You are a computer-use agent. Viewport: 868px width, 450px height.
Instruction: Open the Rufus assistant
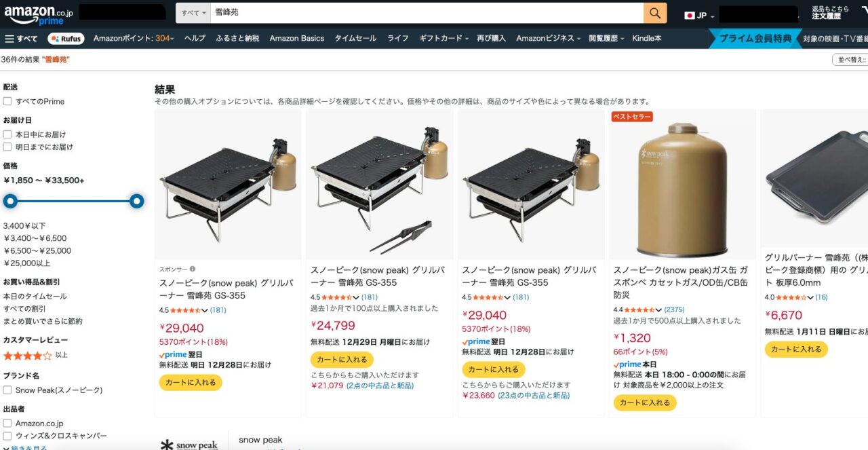pyautogui.click(x=66, y=39)
